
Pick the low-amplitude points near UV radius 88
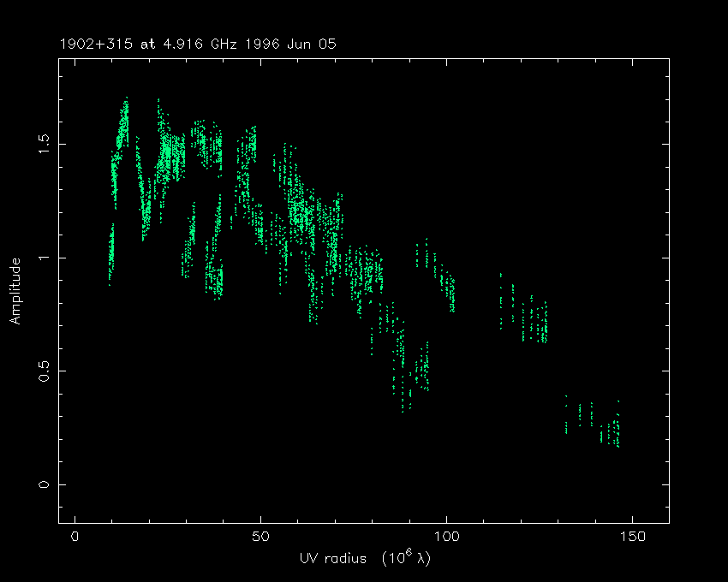coord(403,389)
